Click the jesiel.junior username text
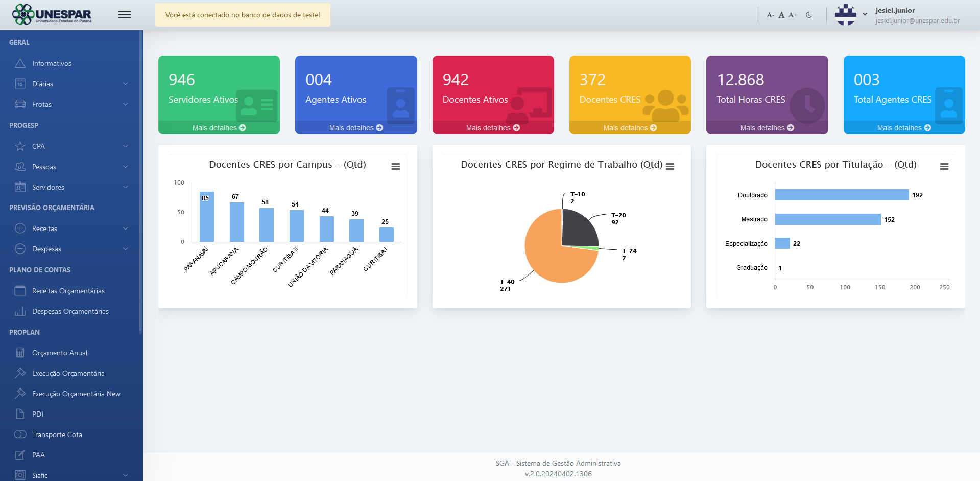Screen dimensions: 980x481 tap(895, 10)
